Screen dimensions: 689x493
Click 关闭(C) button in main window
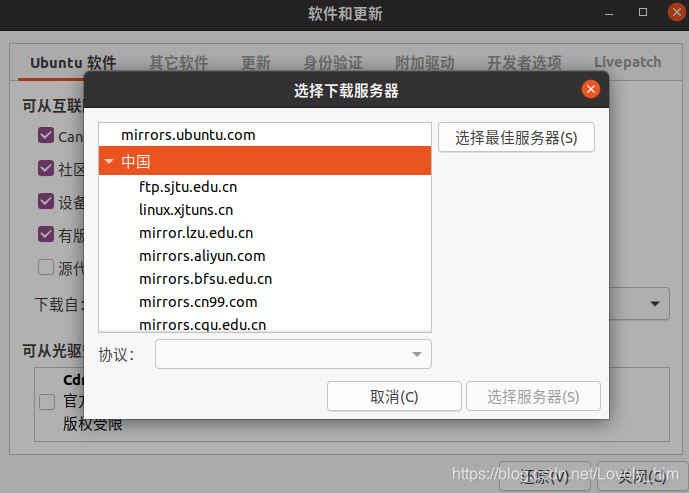642,476
